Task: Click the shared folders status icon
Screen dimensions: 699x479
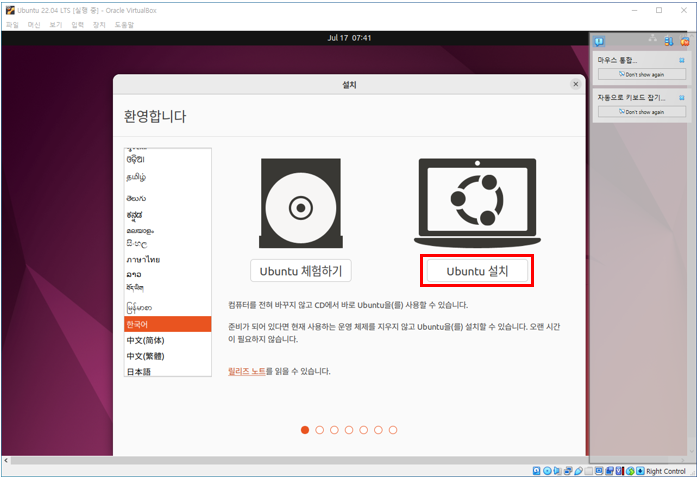Action: pyautogui.click(x=588, y=471)
